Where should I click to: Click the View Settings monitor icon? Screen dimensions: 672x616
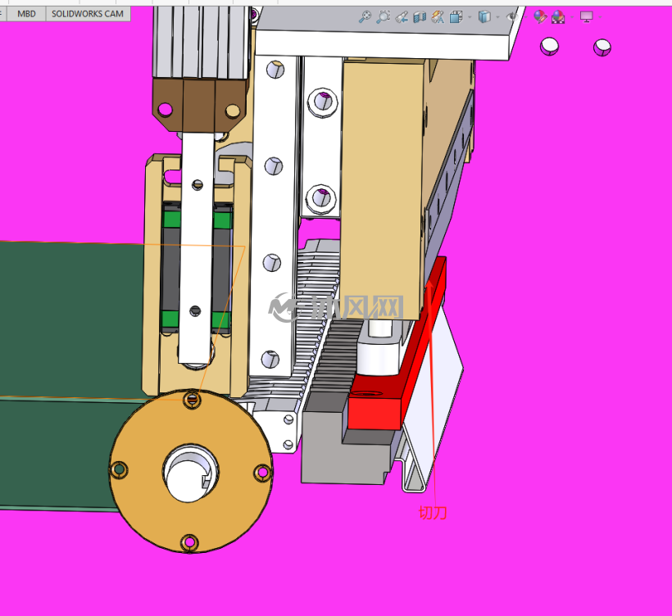[586, 17]
